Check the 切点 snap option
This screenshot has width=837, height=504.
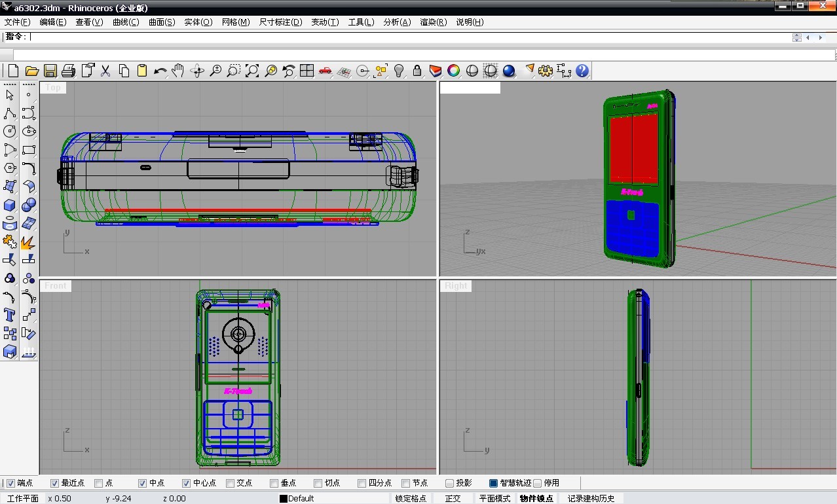(x=318, y=483)
